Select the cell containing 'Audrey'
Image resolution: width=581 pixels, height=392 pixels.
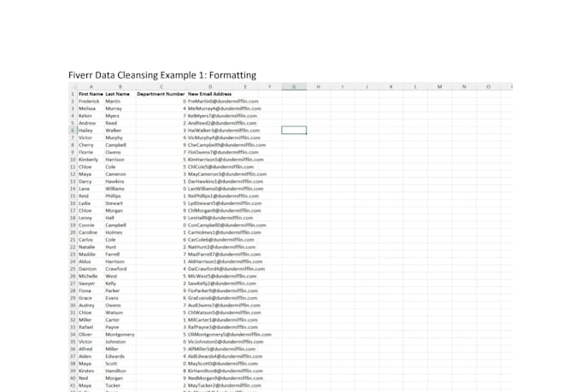91,305
